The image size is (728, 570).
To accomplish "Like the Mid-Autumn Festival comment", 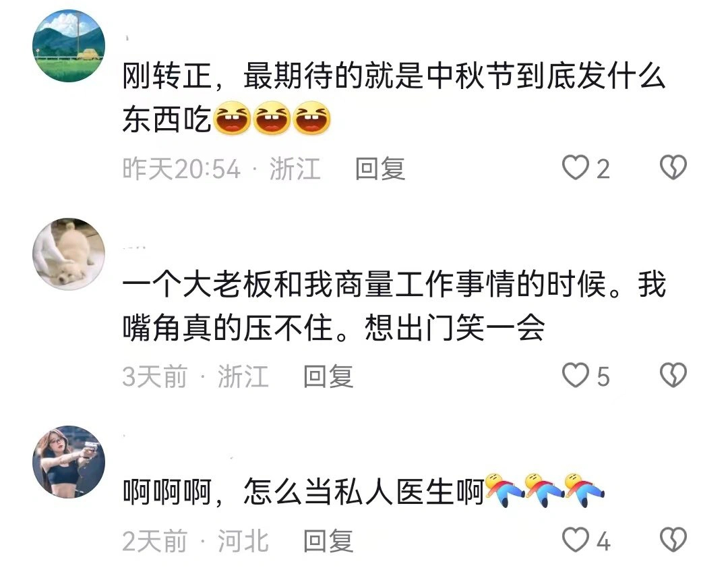I will tap(576, 168).
